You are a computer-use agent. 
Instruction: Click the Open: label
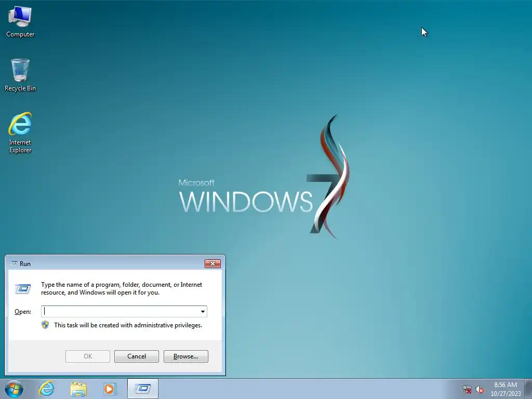pos(23,312)
